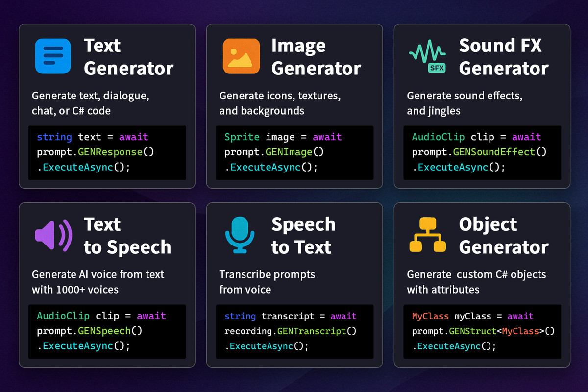Click the prompt.GENStruct<MyClass>() code line
This screenshot has height=392, width=588.
pyautogui.click(x=483, y=331)
